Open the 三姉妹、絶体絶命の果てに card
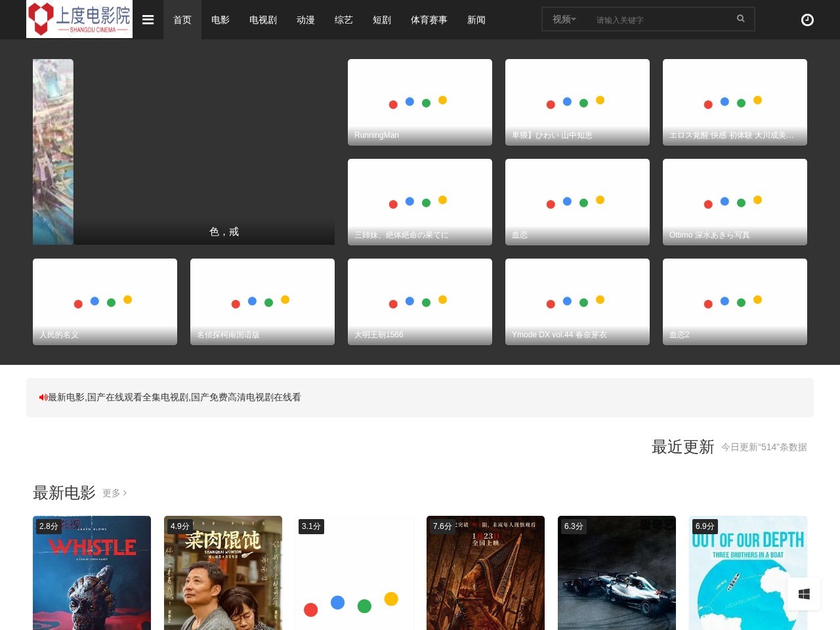This screenshot has width=840, height=630. pyautogui.click(x=420, y=202)
